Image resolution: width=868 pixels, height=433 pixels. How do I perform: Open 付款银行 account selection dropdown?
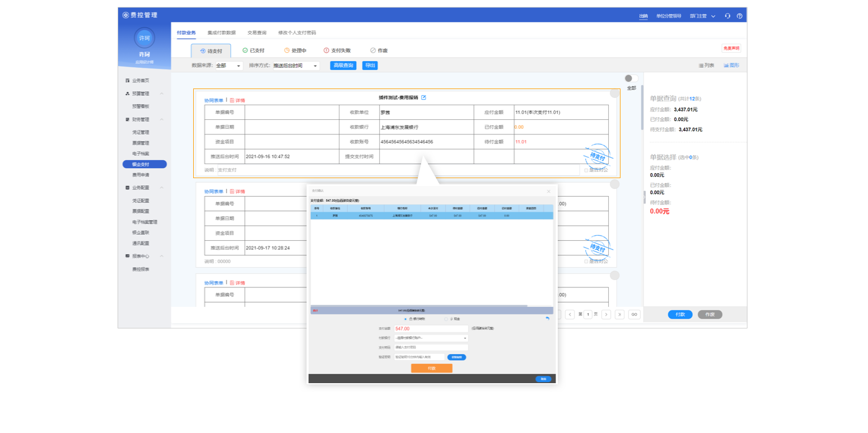coord(431,338)
